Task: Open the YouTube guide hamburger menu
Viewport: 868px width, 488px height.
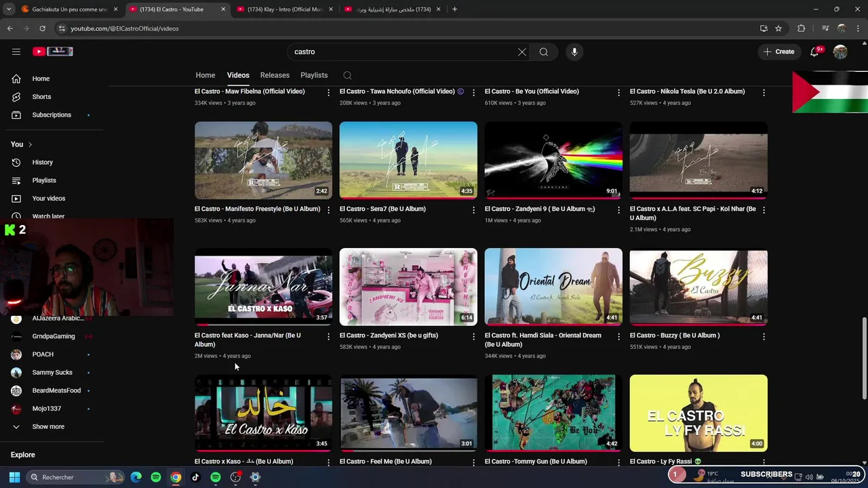Action: [16, 52]
